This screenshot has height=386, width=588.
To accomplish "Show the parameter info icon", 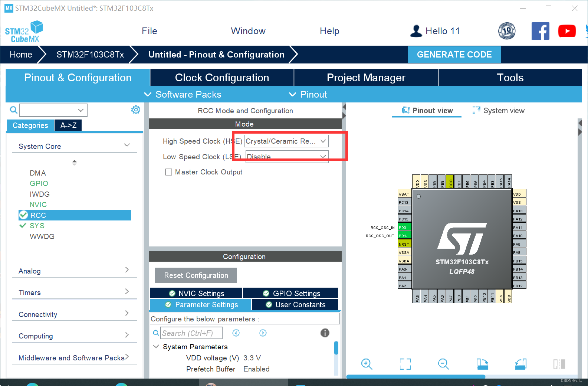I will [x=325, y=333].
